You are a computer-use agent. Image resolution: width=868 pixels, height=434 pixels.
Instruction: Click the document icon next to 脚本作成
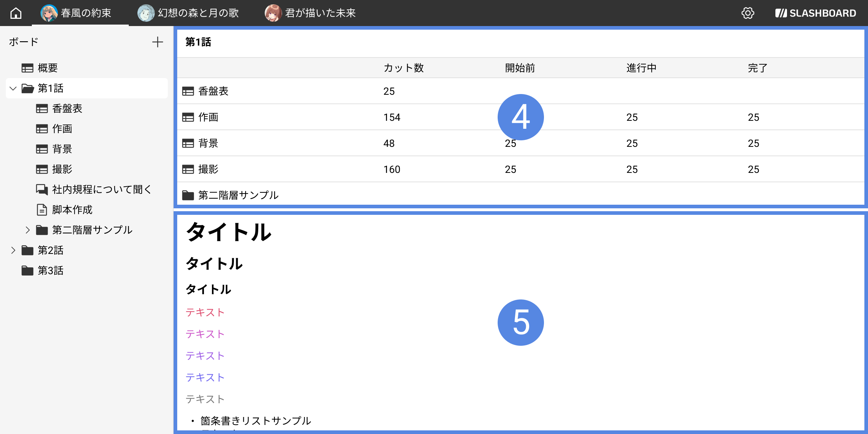tap(42, 210)
